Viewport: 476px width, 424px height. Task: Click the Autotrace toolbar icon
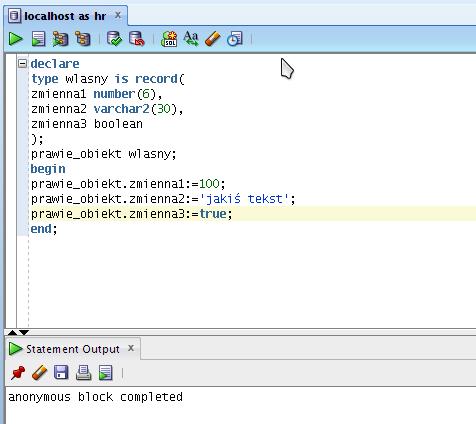83,39
